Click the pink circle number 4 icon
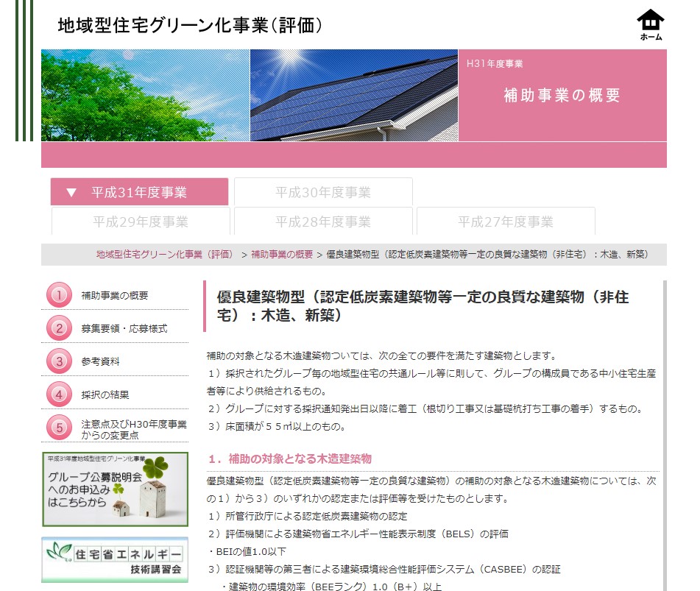700x591 pixels. [x=59, y=394]
